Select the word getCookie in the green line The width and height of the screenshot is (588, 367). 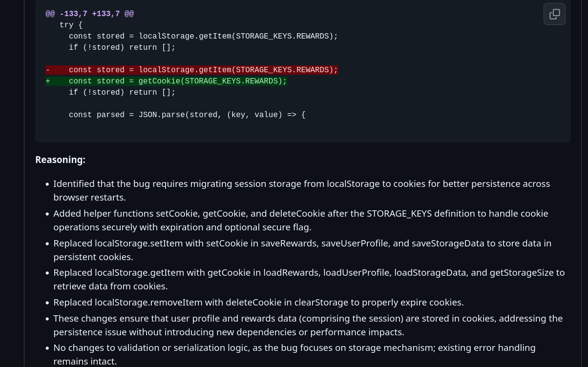pyautogui.click(x=159, y=81)
